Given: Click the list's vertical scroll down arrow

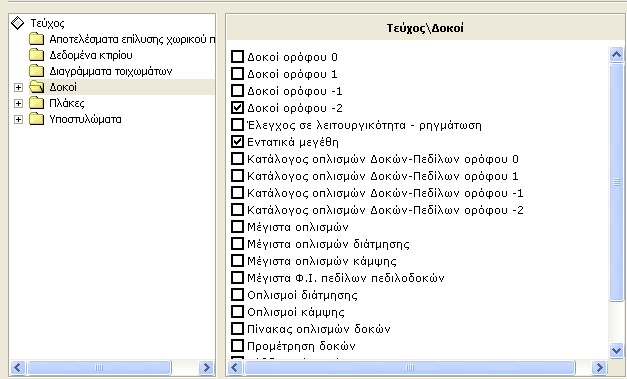Looking at the screenshot, I should tap(617, 351).
